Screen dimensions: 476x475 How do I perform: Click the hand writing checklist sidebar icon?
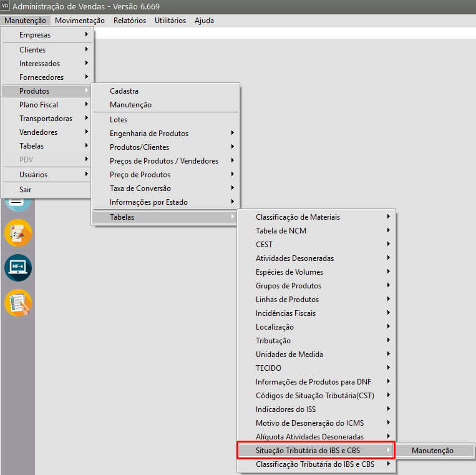tap(17, 303)
